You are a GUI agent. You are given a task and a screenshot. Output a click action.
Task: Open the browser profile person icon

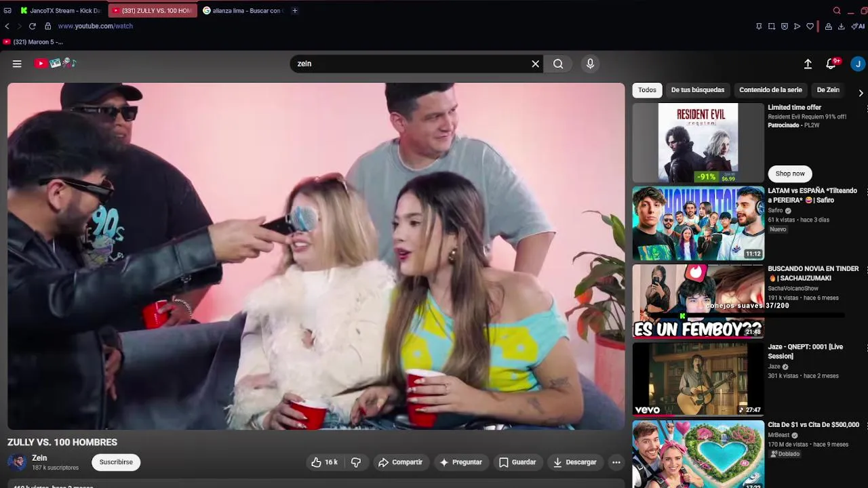(x=828, y=26)
